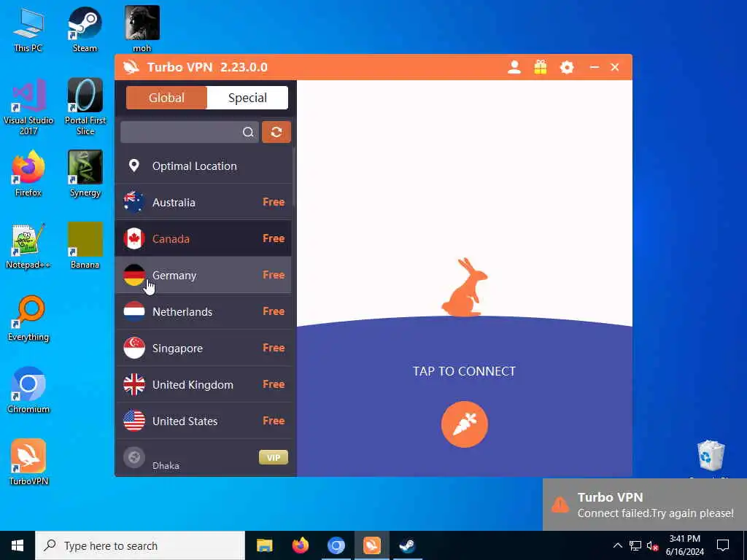This screenshot has height=560, width=747.
Task: Click the Singapore flag icon
Action: pos(134,348)
